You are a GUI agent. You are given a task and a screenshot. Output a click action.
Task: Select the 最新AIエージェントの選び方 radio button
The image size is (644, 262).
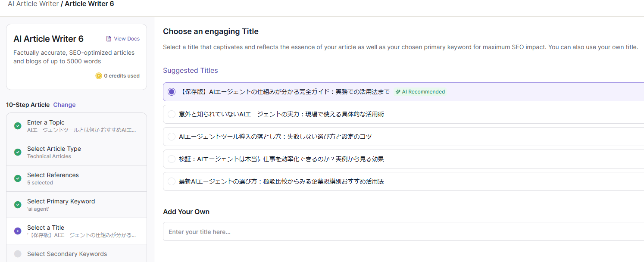(x=172, y=181)
